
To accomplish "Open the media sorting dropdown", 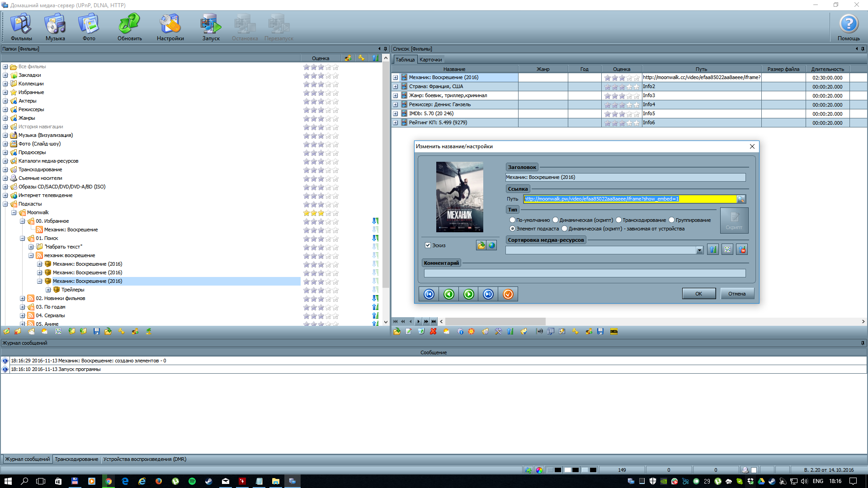I will click(699, 250).
